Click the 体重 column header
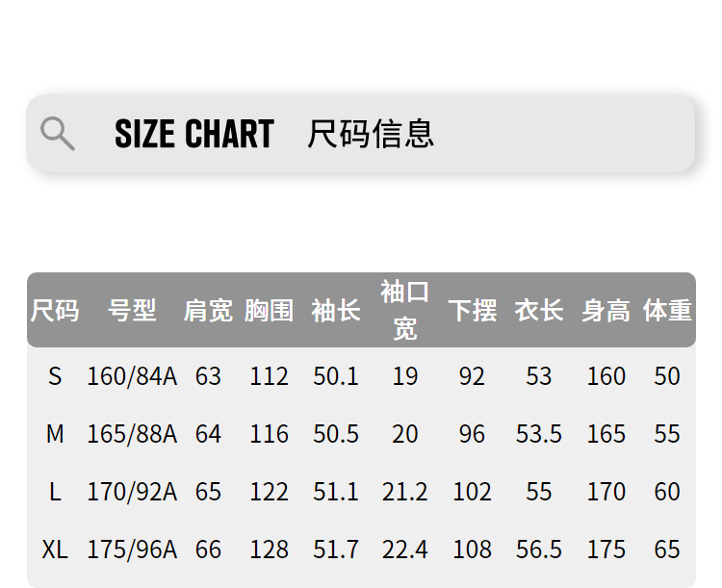This screenshot has width=722, height=588. (667, 311)
